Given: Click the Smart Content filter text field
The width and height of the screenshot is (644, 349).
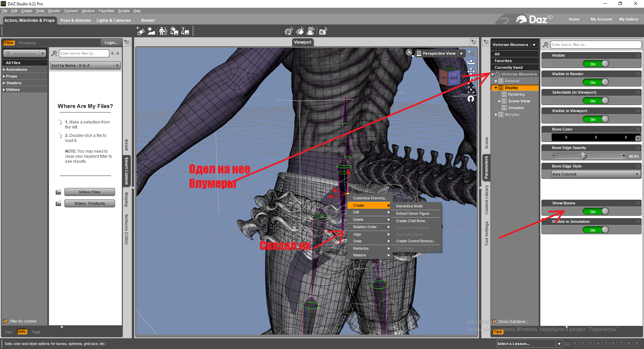Looking at the screenshot, I should pos(84,53).
